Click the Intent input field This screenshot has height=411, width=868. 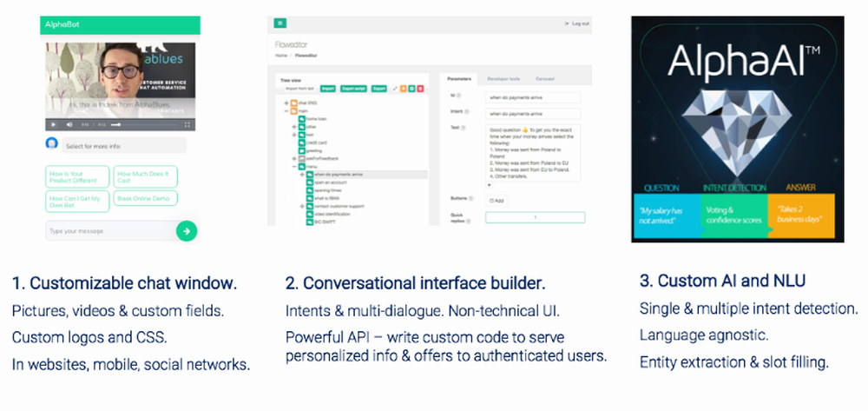click(x=533, y=114)
